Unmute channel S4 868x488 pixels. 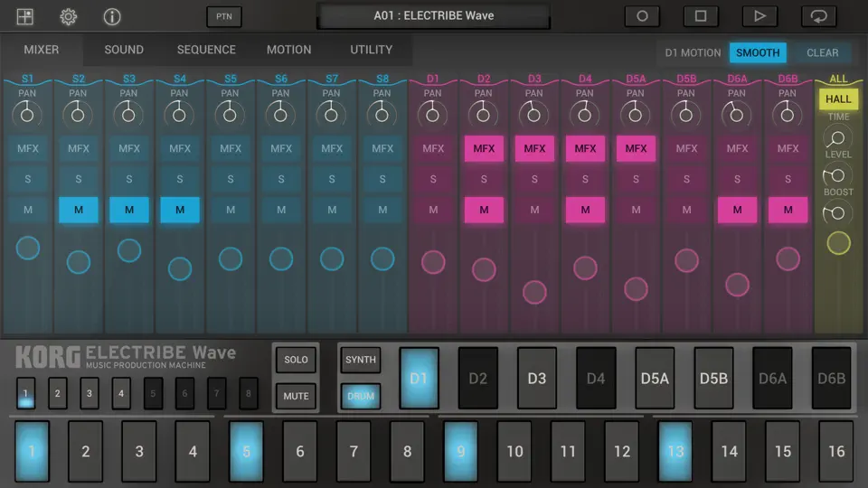(180, 210)
